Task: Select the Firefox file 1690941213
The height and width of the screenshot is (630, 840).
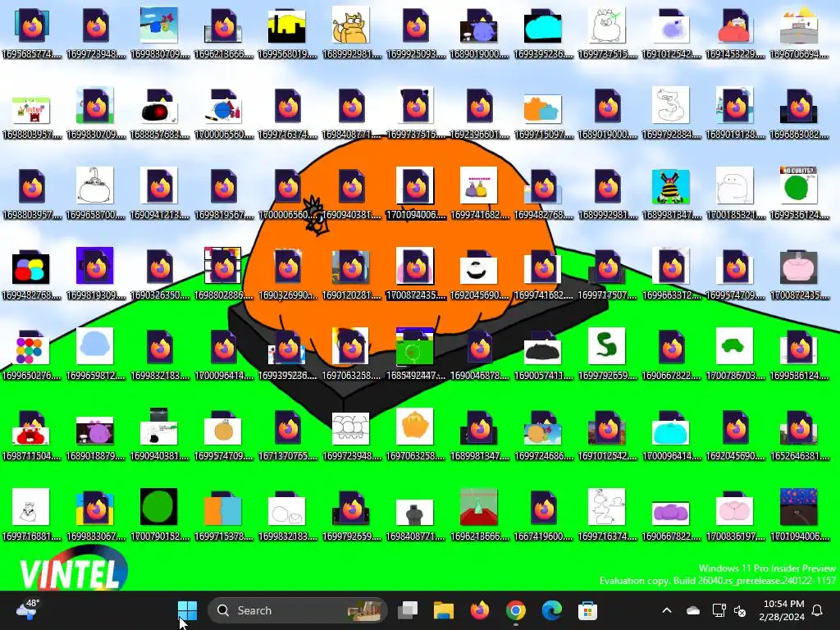Action: [160, 194]
